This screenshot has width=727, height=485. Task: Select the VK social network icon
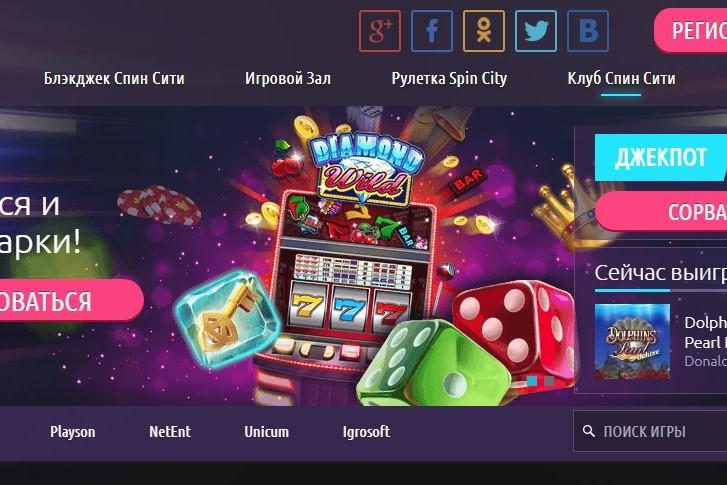point(587,31)
